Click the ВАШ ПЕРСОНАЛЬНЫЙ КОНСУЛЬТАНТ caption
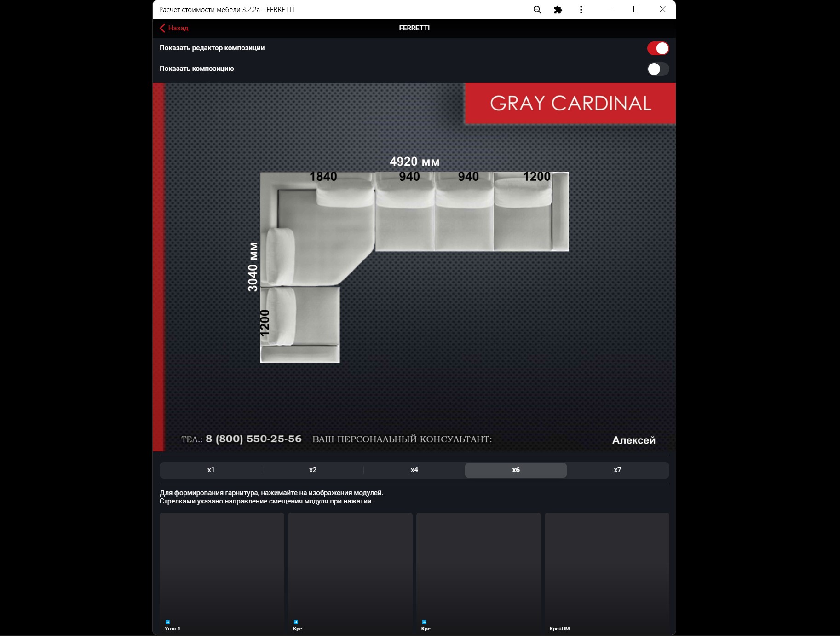This screenshot has height=636, width=840. pyautogui.click(x=402, y=439)
